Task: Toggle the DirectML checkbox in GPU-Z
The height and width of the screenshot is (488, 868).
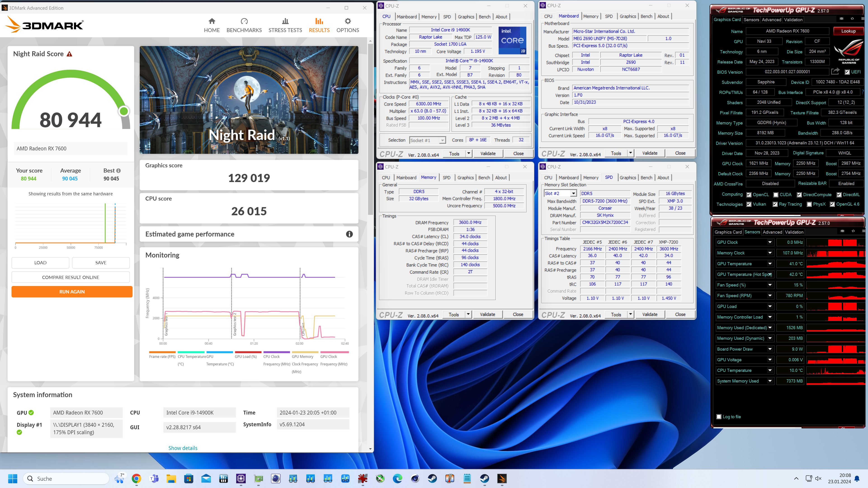Action: pyautogui.click(x=839, y=195)
